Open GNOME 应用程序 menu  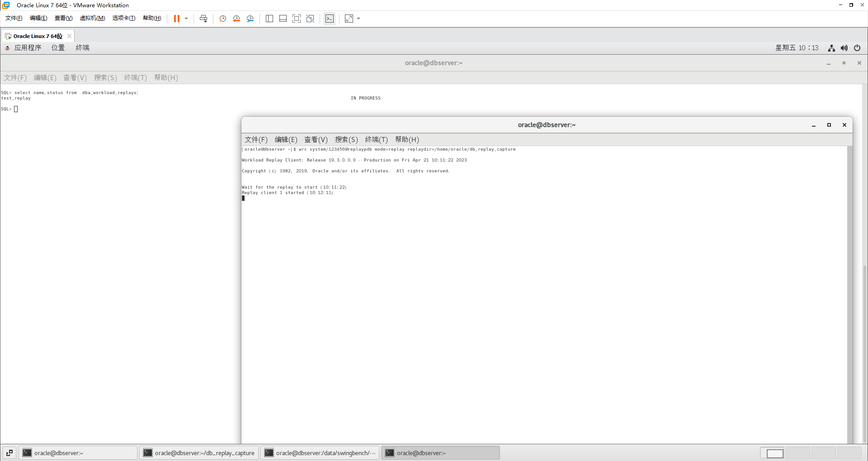coord(28,48)
